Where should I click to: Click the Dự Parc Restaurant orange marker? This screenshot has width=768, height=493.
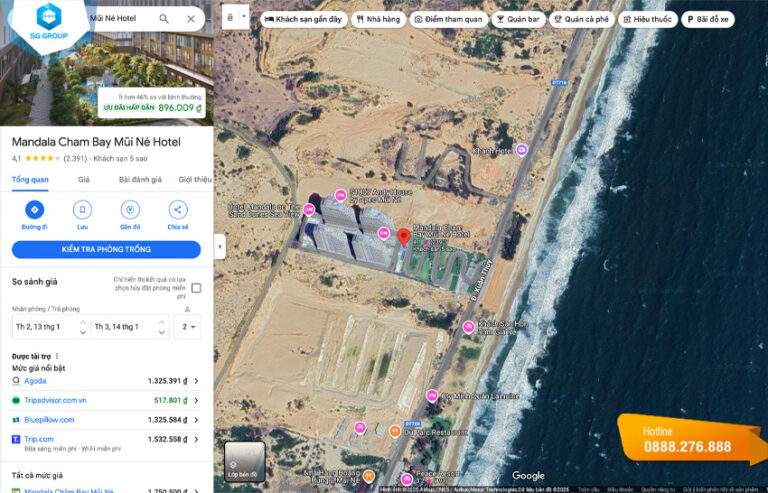point(395,431)
